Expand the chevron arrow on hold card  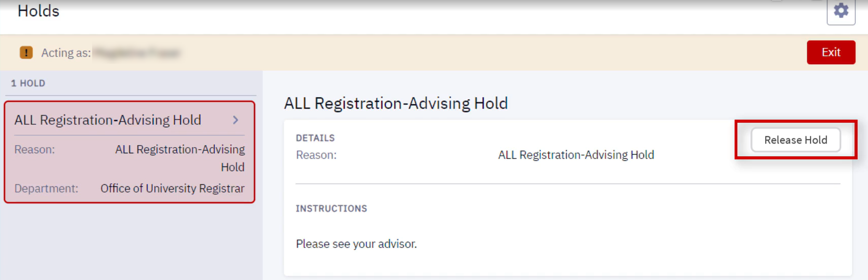pyautogui.click(x=235, y=120)
